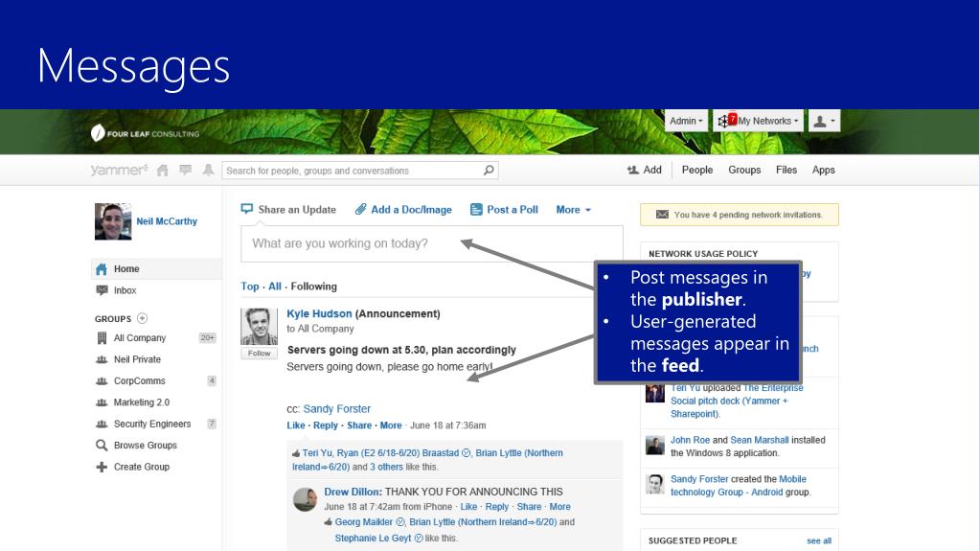
Task: Share Kyle Hudson's announcement
Action: [x=359, y=425]
